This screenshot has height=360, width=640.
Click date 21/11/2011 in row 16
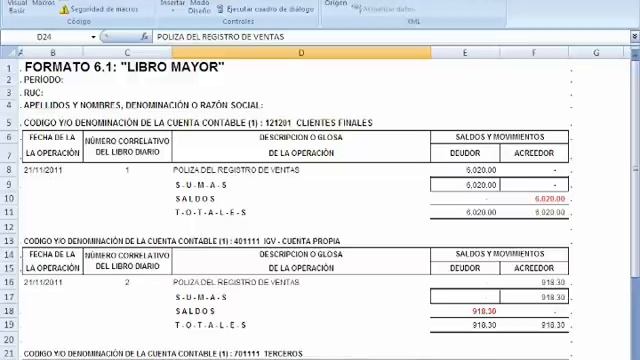(43, 282)
